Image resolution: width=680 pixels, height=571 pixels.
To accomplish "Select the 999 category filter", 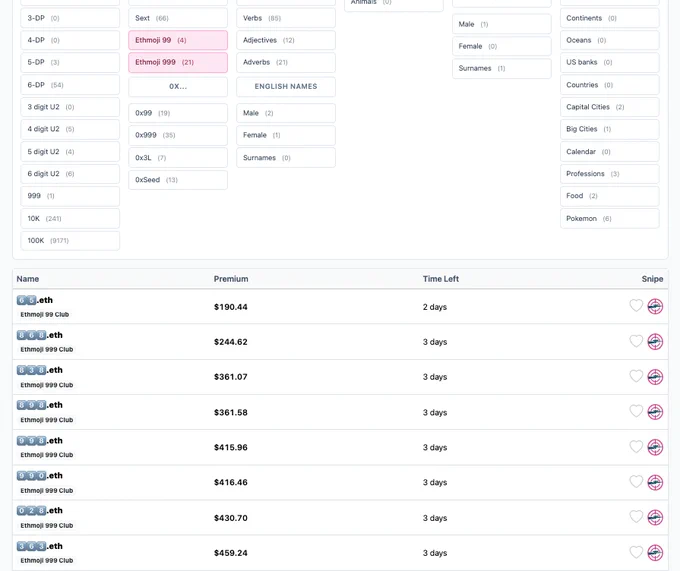I will click(70, 196).
